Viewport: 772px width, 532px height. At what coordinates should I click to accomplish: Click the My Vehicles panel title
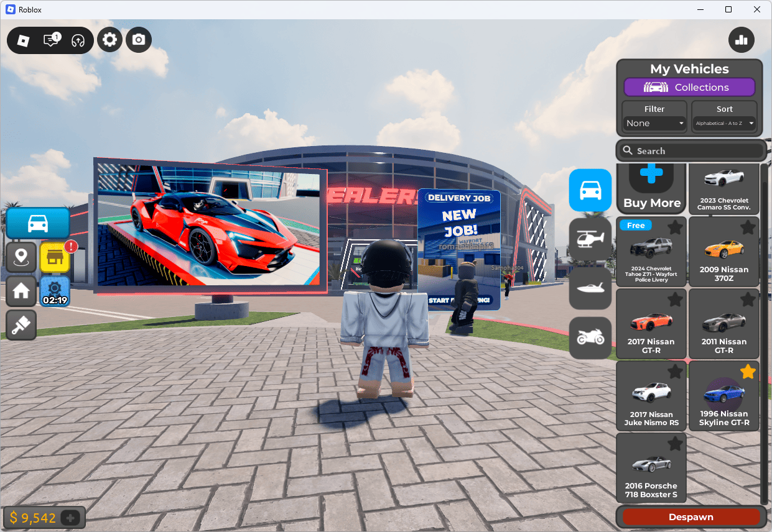[689, 69]
